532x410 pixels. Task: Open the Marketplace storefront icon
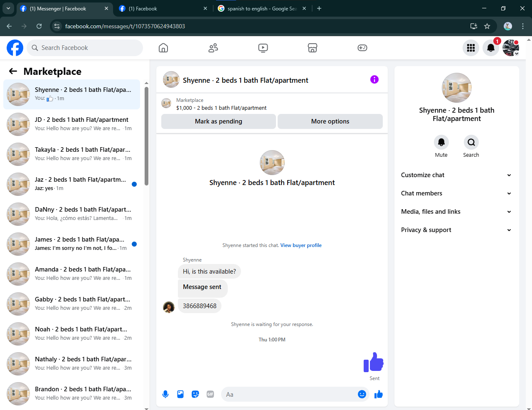coord(313,48)
